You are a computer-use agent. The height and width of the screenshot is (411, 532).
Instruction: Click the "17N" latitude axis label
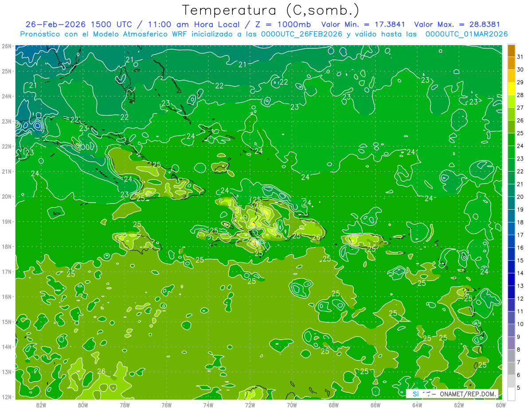(x=7, y=271)
